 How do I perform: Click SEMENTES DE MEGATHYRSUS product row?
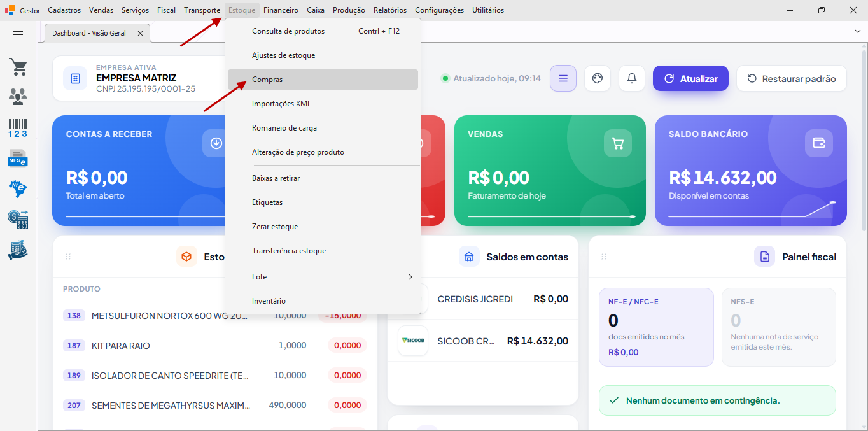[x=215, y=405]
